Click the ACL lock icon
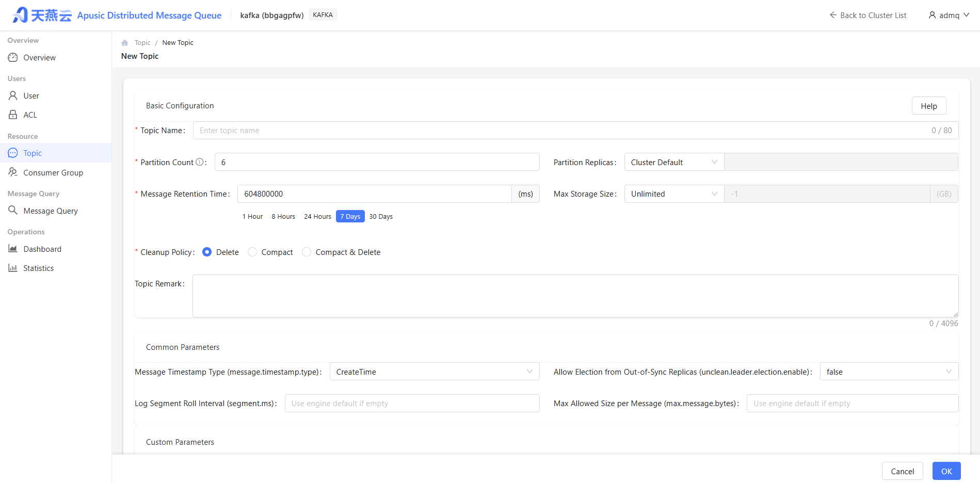This screenshot has height=483, width=980. click(x=13, y=115)
